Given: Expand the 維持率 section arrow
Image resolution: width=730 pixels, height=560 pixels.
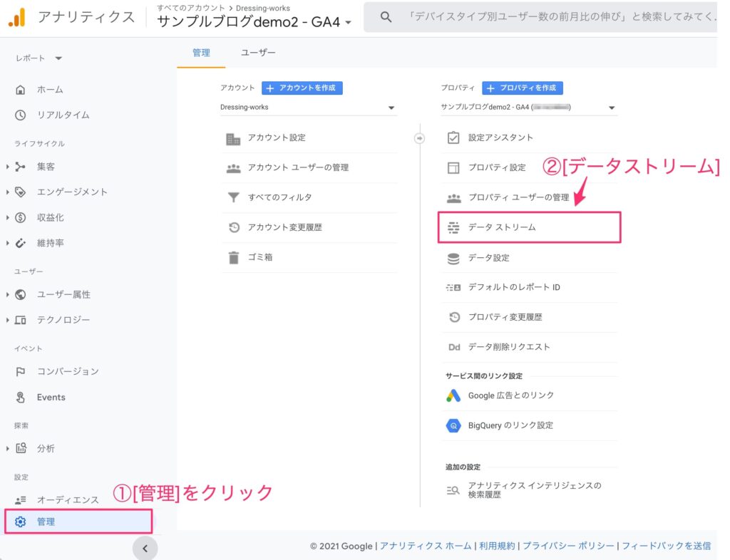Looking at the screenshot, I should coord(7,243).
